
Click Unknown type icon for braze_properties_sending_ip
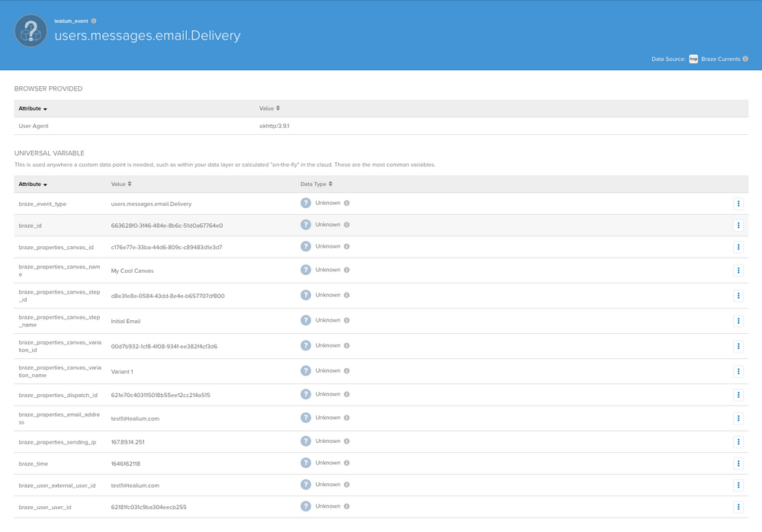click(306, 441)
